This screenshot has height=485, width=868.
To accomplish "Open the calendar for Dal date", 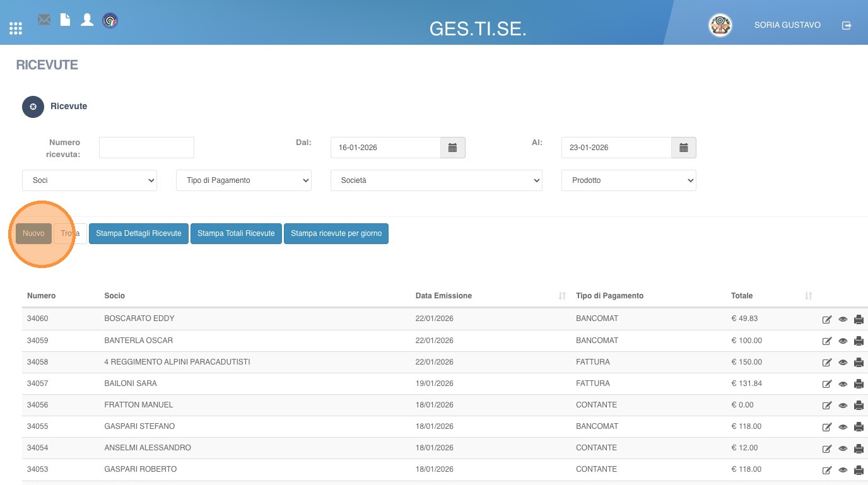I will [x=452, y=148].
